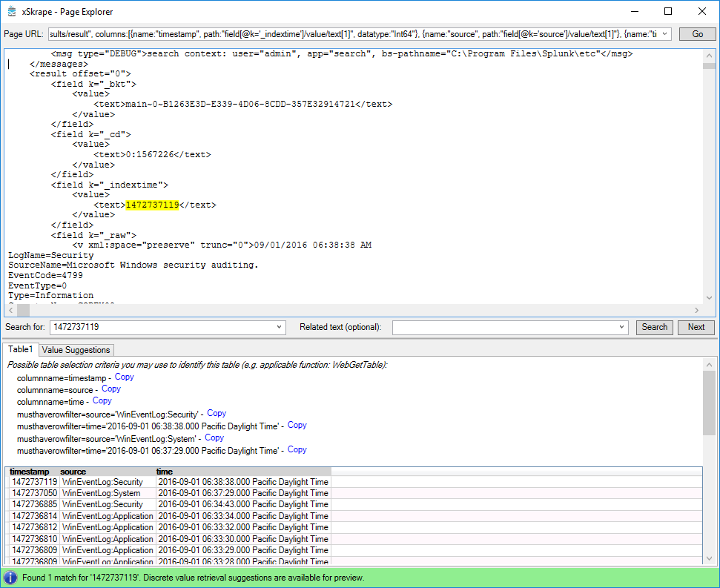Switch to the Value Suggestions tab
The image size is (720, 588).
point(76,350)
